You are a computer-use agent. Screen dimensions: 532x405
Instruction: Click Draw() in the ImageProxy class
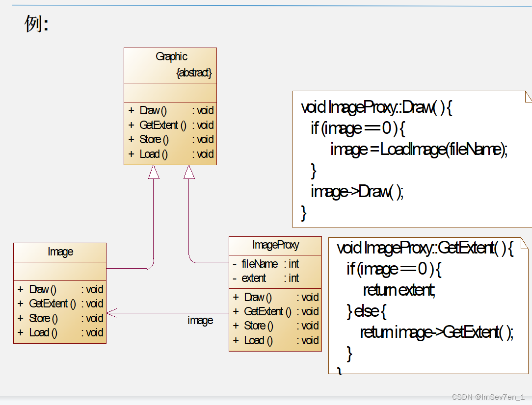pos(258,297)
